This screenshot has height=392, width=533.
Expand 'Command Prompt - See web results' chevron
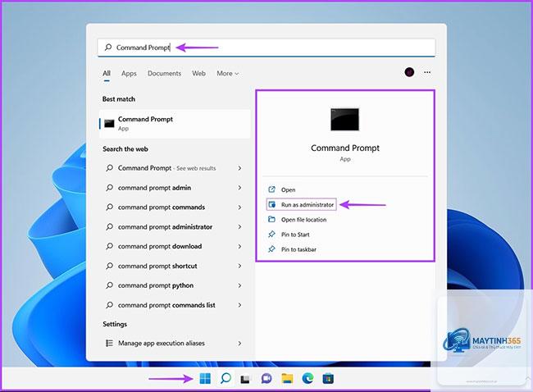pos(239,168)
